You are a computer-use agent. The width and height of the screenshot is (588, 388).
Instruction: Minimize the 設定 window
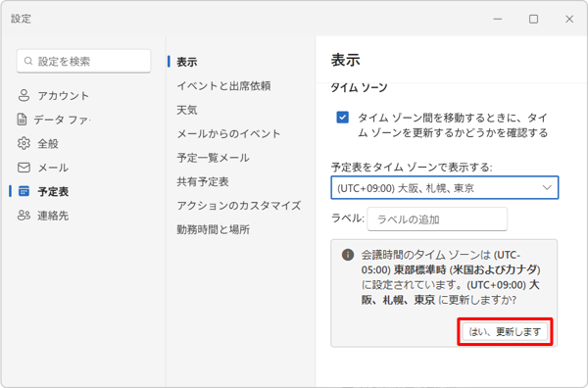pyautogui.click(x=497, y=19)
